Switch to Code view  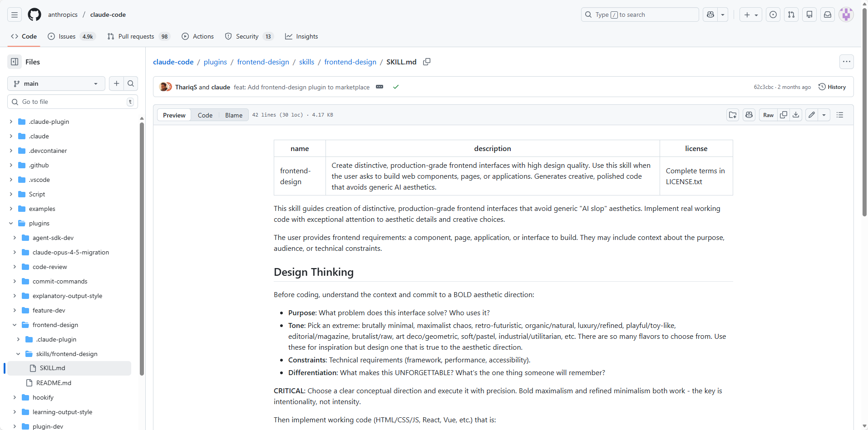[x=205, y=115]
